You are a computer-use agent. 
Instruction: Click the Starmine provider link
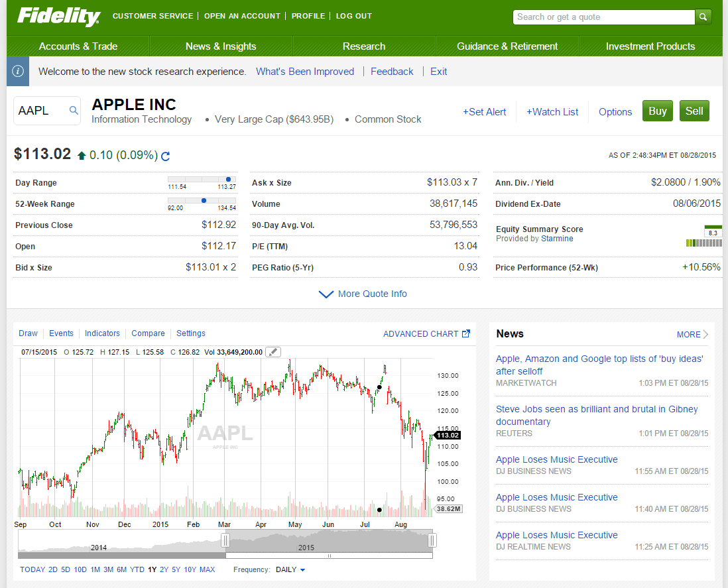pos(557,239)
